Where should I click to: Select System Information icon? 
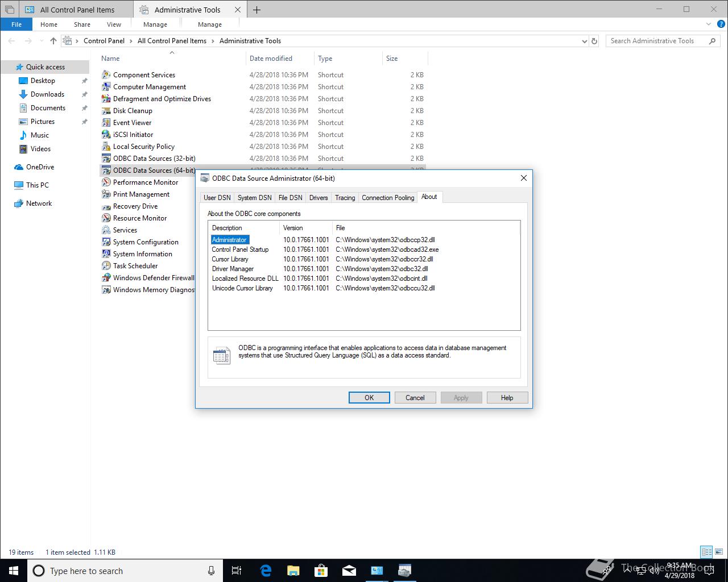click(x=106, y=253)
